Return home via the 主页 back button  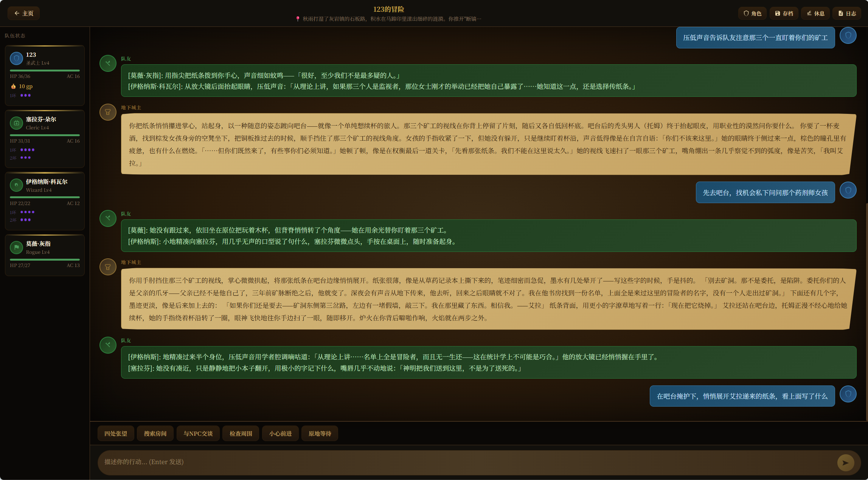(x=23, y=13)
